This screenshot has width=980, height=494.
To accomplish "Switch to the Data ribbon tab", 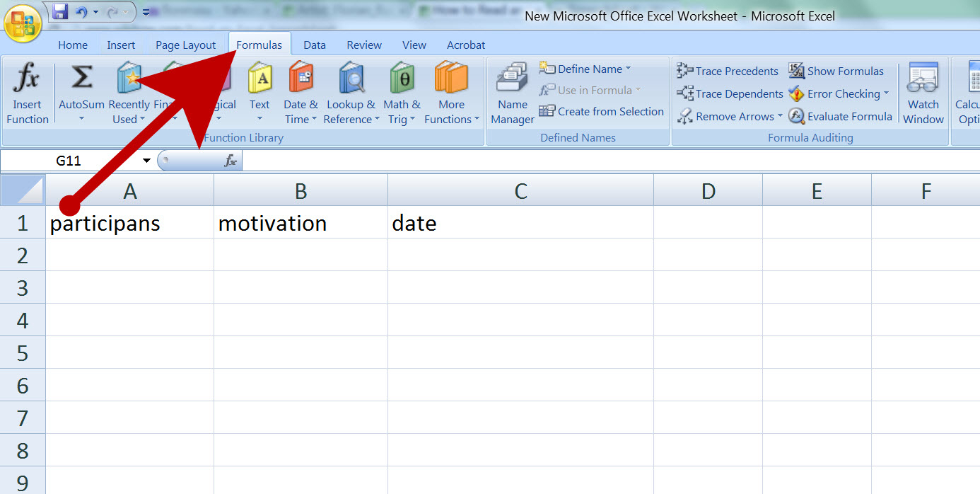I will [314, 44].
